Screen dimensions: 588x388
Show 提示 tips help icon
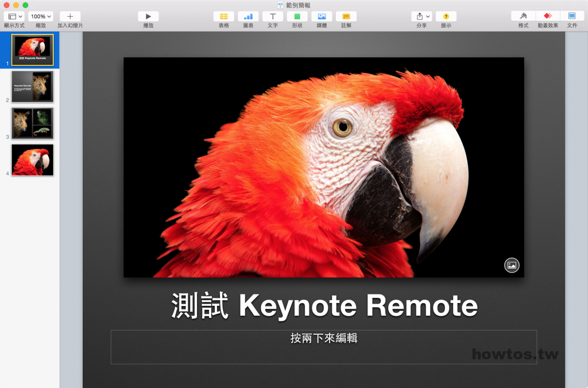point(446,17)
